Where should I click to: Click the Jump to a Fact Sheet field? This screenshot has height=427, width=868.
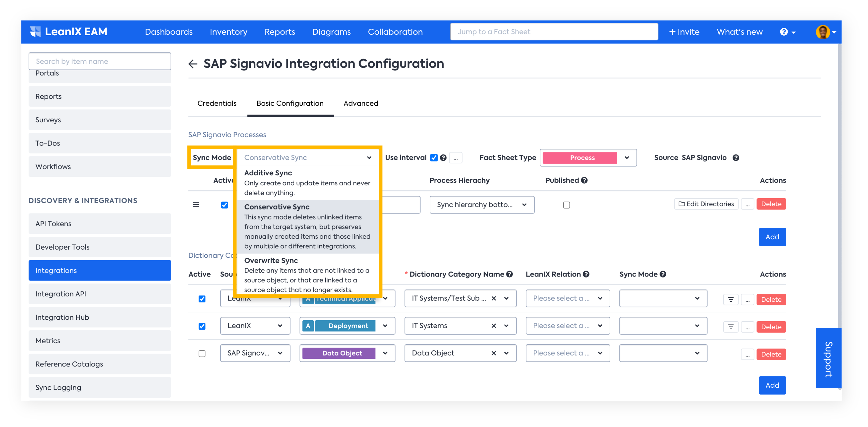pyautogui.click(x=554, y=32)
